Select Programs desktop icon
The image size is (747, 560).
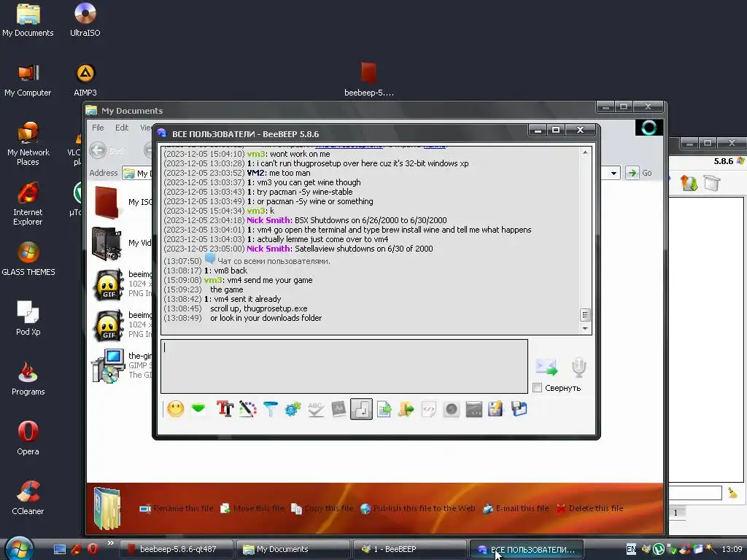(x=28, y=378)
